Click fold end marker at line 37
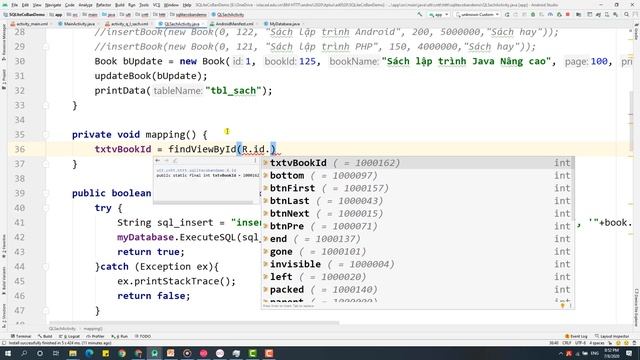The image size is (640, 360). click(46, 164)
